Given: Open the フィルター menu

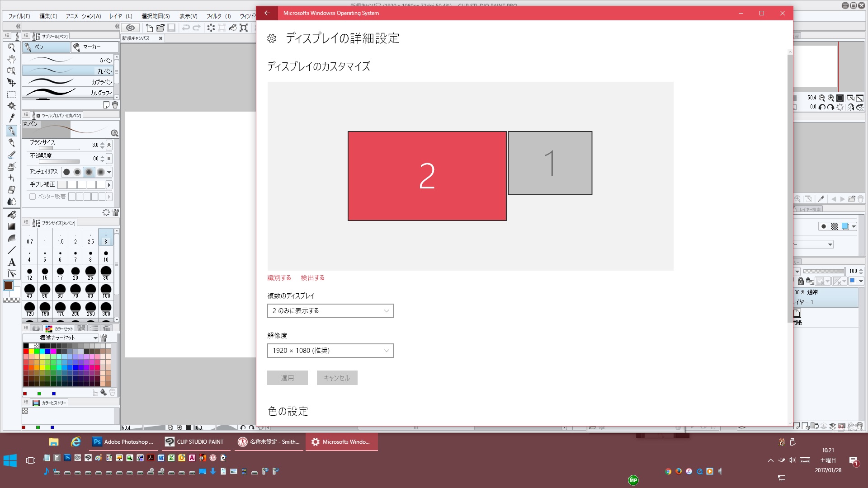Looking at the screenshot, I should click(x=218, y=16).
